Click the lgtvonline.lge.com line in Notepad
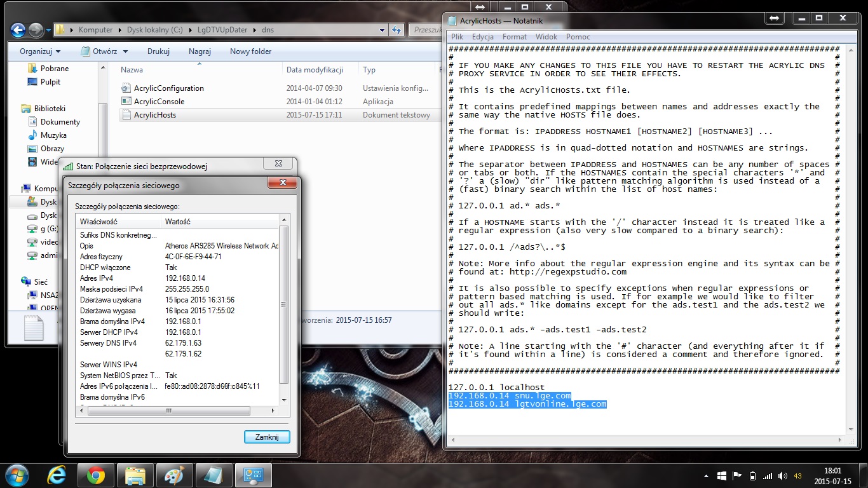 (527, 403)
